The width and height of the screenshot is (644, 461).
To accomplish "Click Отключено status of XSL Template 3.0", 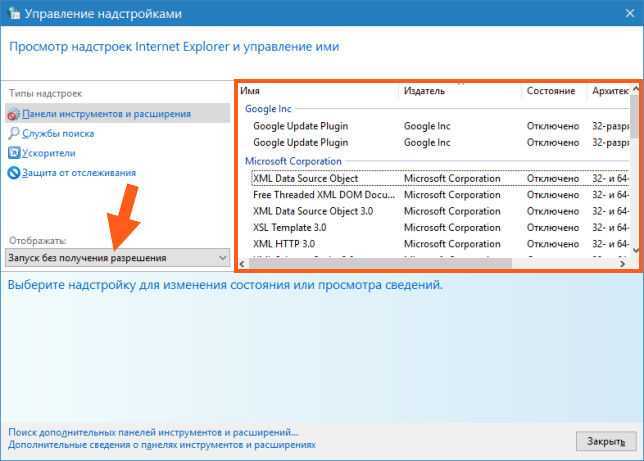I will click(553, 228).
